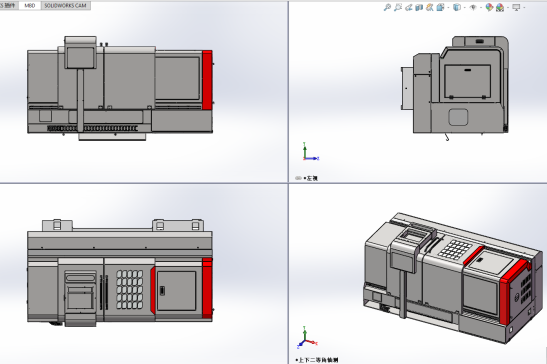Click the 左视 view label
This screenshot has height=364, width=547.
coord(312,178)
